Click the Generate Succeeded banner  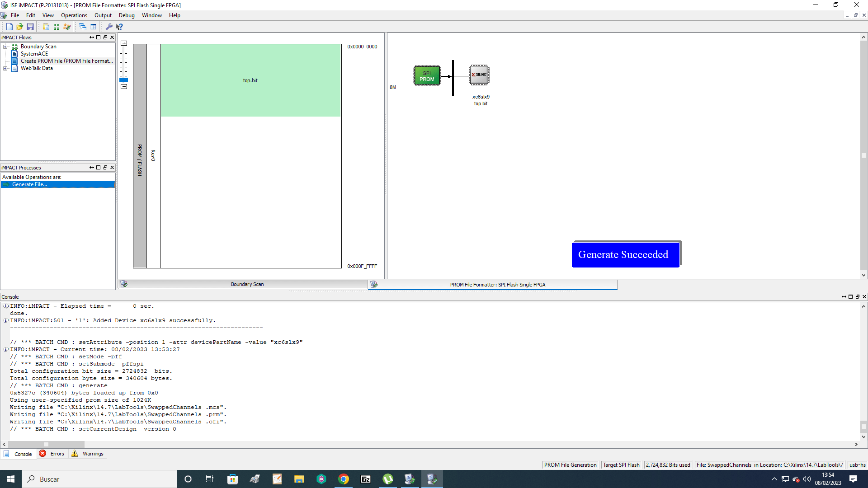(x=625, y=255)
